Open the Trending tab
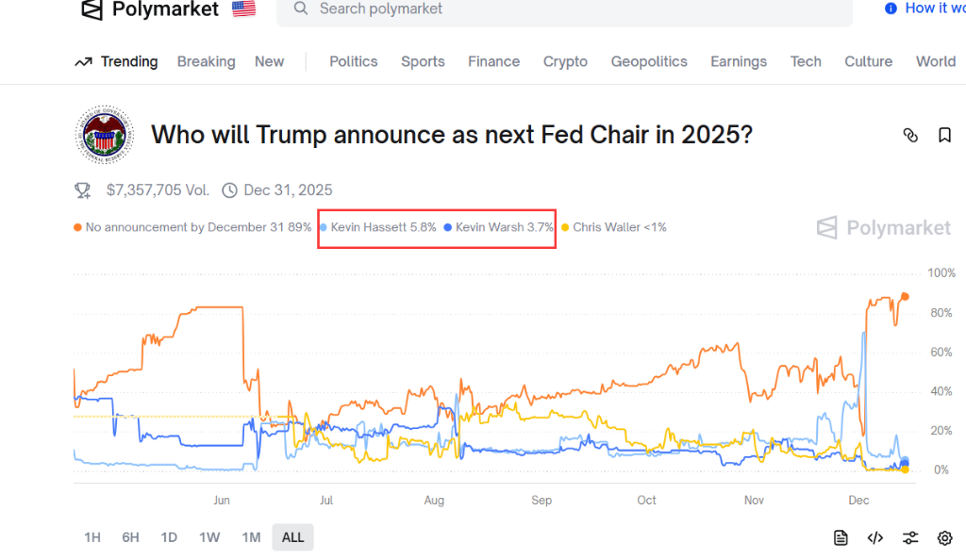This screenshot has height=560, width=966. [x=117, y=61]
